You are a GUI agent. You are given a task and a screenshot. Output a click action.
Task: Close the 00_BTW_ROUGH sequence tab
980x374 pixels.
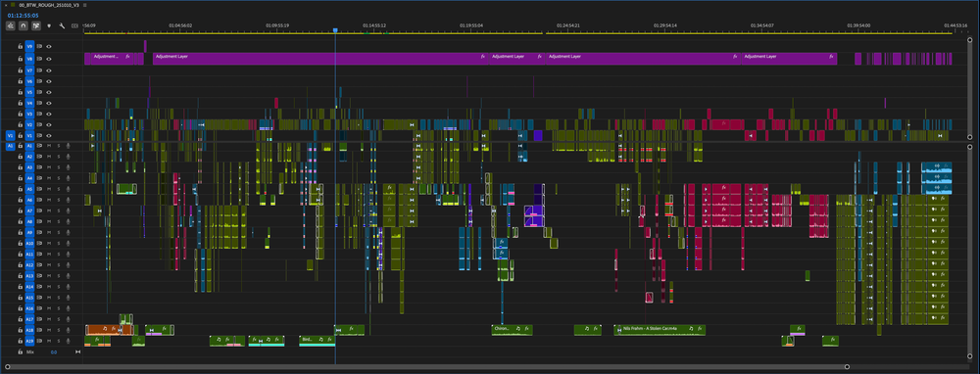point(5,4)
